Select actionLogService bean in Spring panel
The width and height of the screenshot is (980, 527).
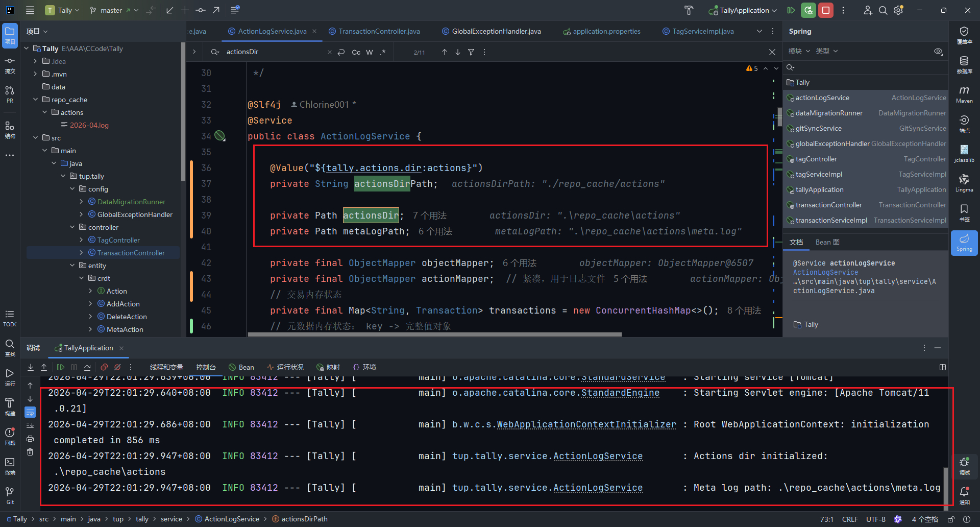click(866, 98)
